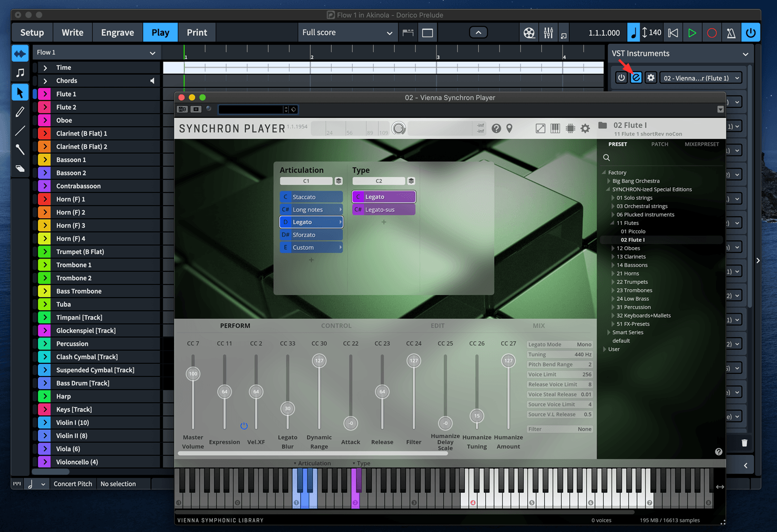
Task: Open the MIX tab in Synchron Player
Action: point(538,326)
